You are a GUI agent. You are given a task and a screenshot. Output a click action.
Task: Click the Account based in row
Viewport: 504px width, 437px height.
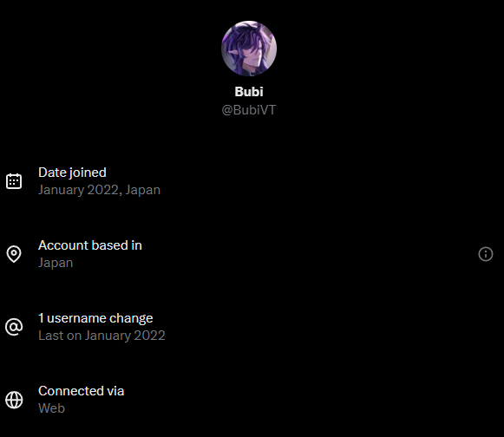tap(252, 254)
